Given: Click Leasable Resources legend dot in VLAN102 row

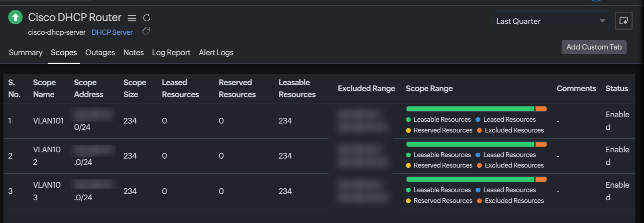Looking at the screenshot, I should coord(408,155).
